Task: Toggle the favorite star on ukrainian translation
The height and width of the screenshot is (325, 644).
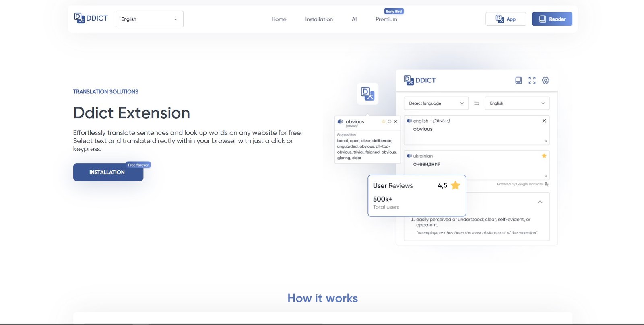Action: (544, 156)
